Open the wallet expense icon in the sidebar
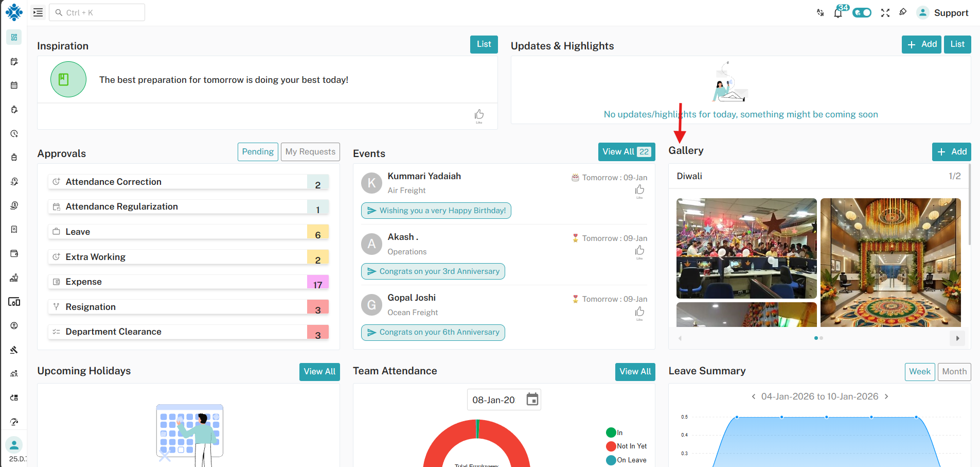 [13, 253]
